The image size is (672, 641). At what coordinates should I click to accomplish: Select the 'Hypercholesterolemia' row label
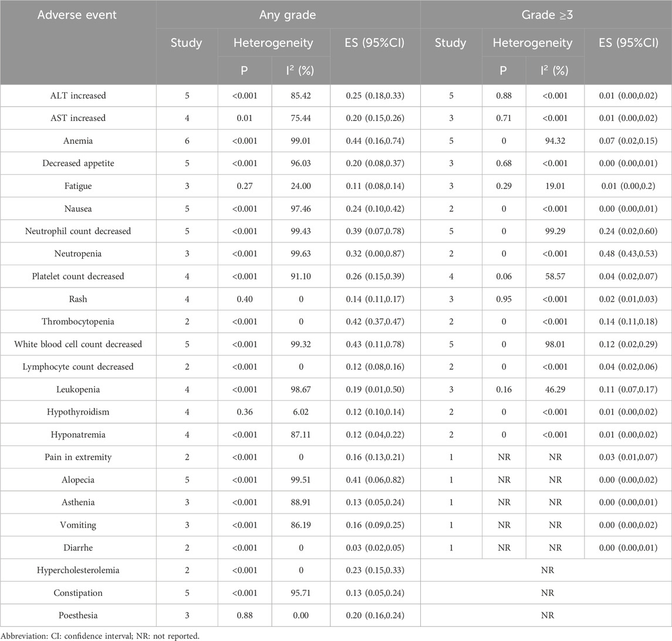[78, 571]
